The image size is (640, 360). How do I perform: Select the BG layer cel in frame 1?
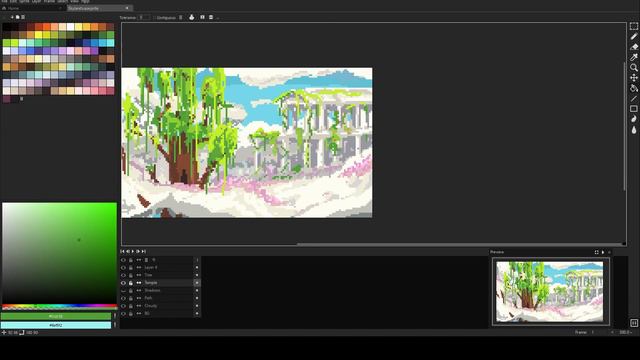point(197,313)
